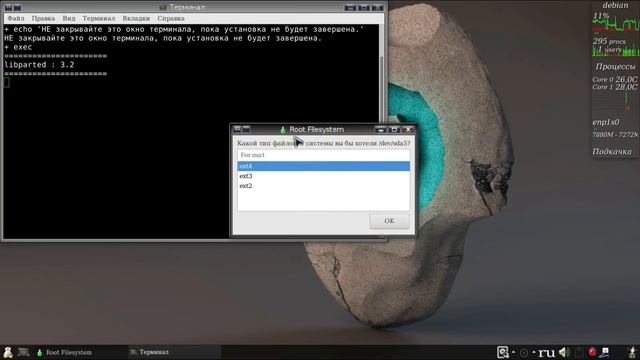The image size is (640, 360).
Task: Click the enp1s0 network label in monitor
Action: pyautogui.click(x=606, y=122)
